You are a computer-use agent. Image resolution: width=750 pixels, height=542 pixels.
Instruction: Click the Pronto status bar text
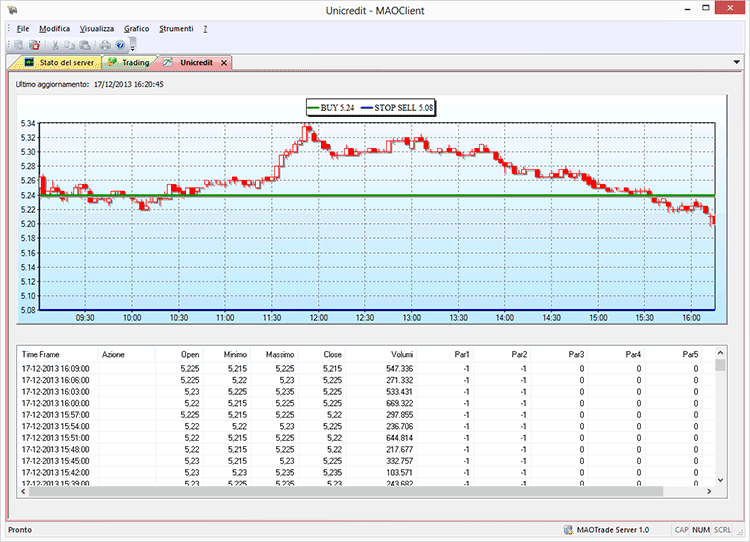coord(20,530)
